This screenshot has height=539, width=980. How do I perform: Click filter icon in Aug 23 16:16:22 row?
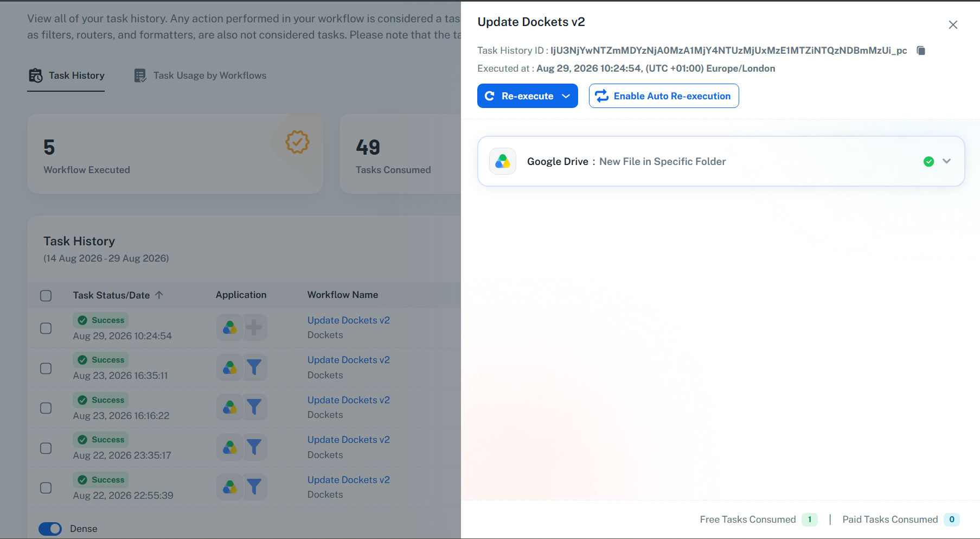click(254, 407)
